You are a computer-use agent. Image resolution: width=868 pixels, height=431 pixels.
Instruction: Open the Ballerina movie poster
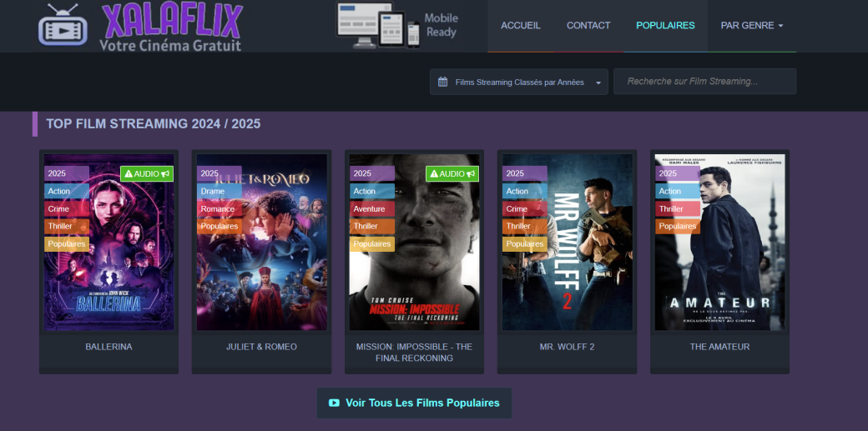(109, 243)
